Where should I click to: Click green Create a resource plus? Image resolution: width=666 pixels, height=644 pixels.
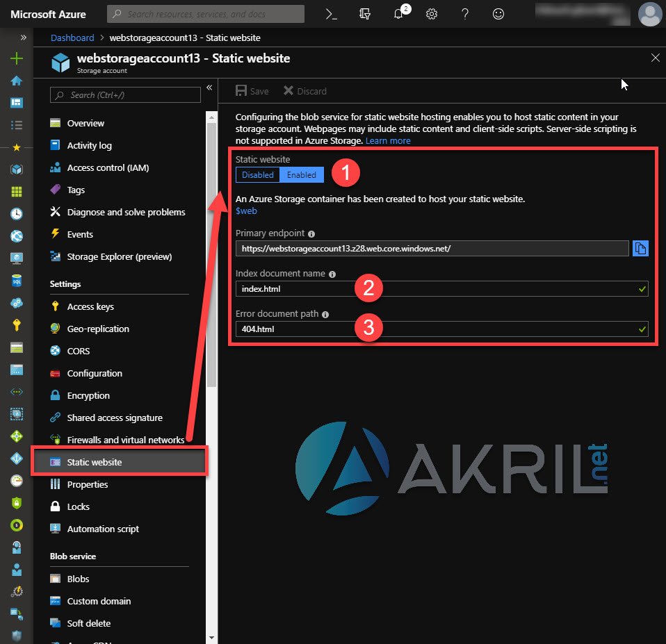pos(17,58)
